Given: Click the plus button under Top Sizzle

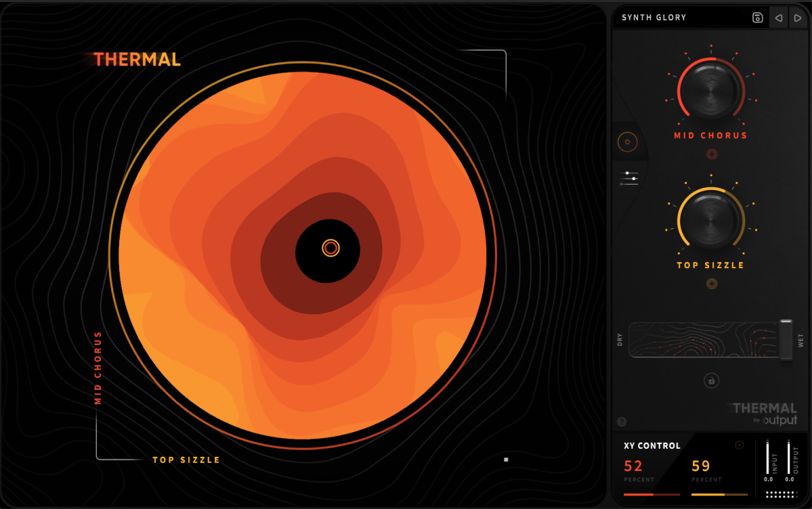Looking at the screenshot, I should click(711, 284).
